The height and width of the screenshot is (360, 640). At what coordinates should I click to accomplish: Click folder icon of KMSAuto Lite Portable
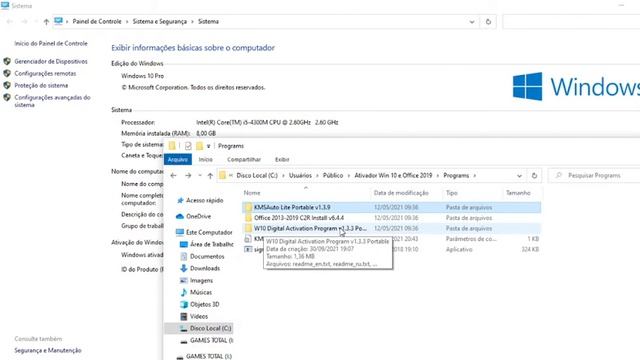(x=248, y=207)
